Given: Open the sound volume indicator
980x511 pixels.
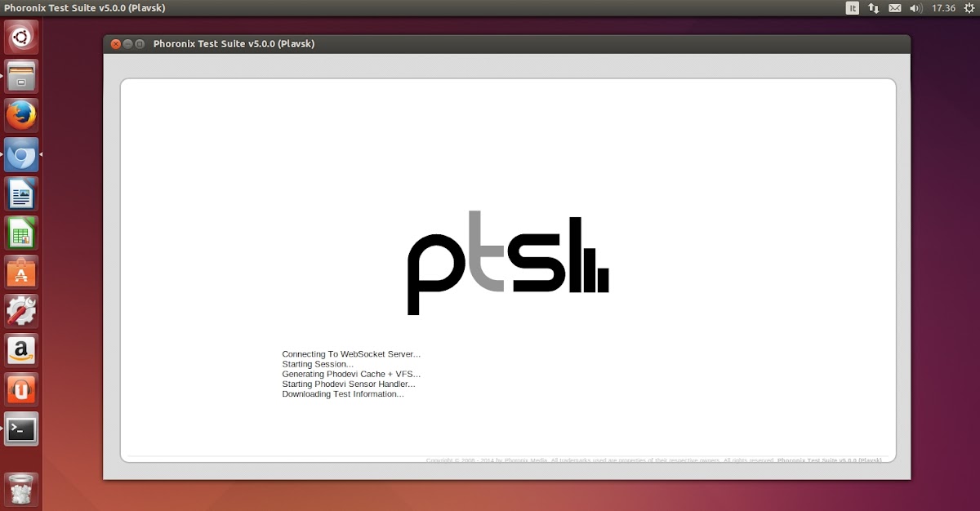Looking at the screenshot, I should [x=915, y=8].
